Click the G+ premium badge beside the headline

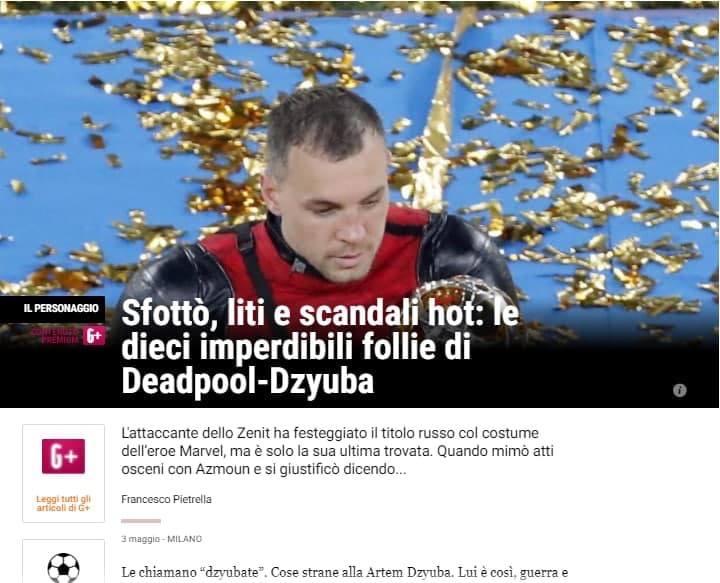94,336
